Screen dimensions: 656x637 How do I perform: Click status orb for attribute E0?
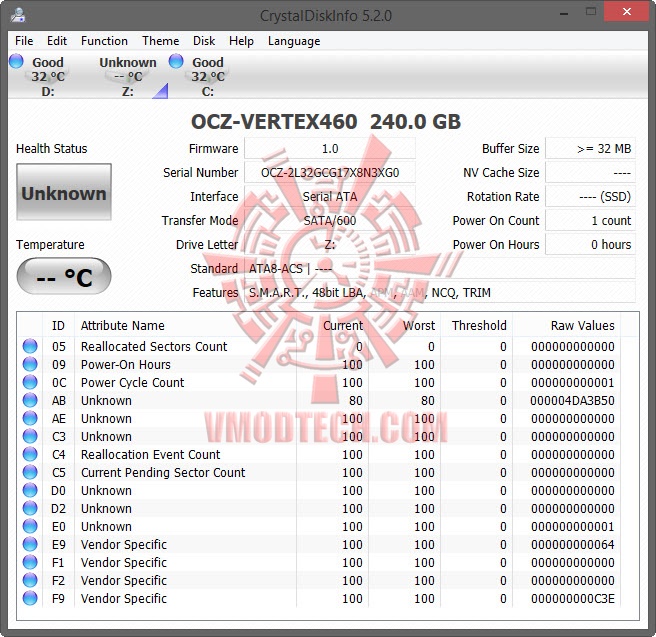coord(30,526)
